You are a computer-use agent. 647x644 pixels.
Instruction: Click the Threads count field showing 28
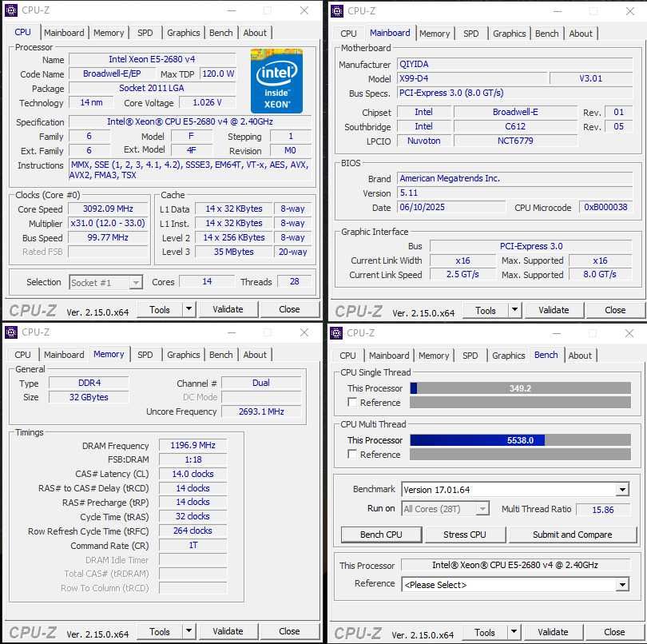pos(294,281)
